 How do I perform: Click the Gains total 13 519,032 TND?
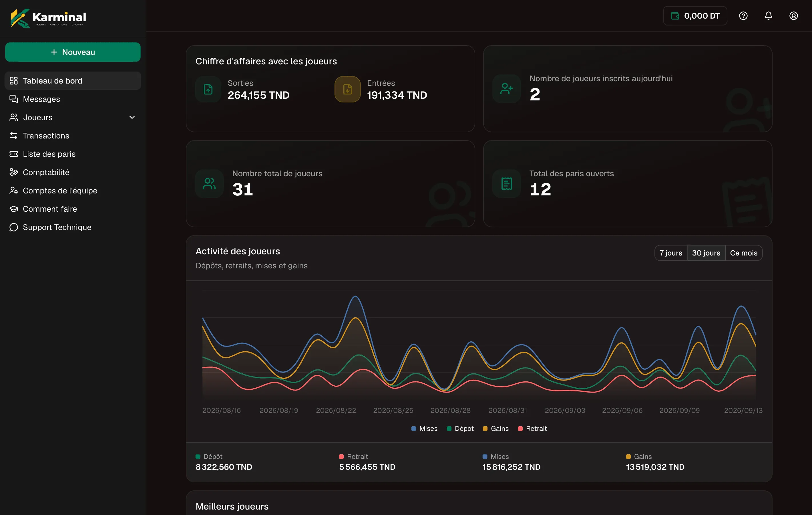[x=655, y=467]
